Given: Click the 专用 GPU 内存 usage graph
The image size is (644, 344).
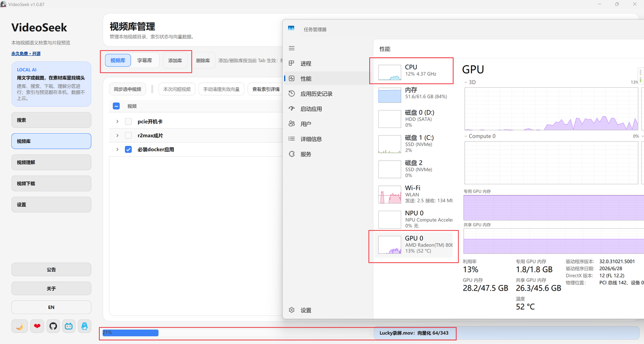Looking at the screenshot, I should tap(554, 208).
